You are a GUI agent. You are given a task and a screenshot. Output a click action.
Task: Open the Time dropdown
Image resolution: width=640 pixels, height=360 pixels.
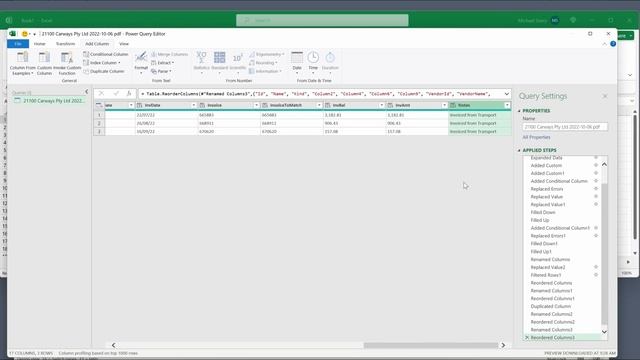(x=313, y=63)
